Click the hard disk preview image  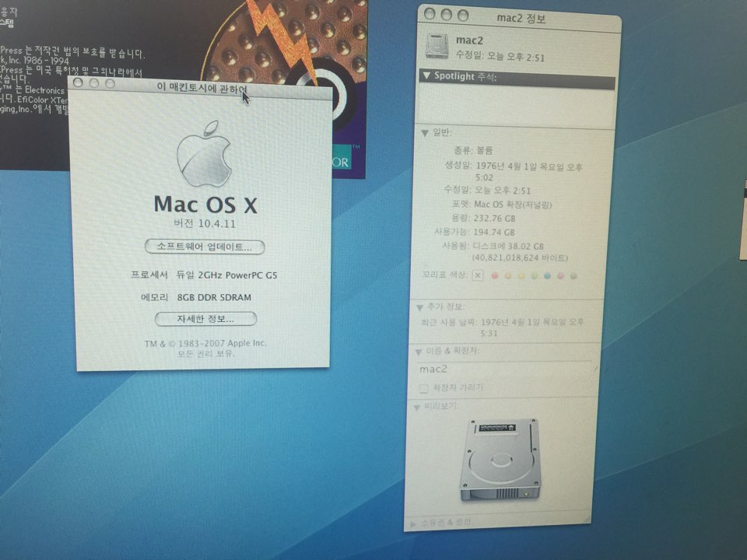499,459
